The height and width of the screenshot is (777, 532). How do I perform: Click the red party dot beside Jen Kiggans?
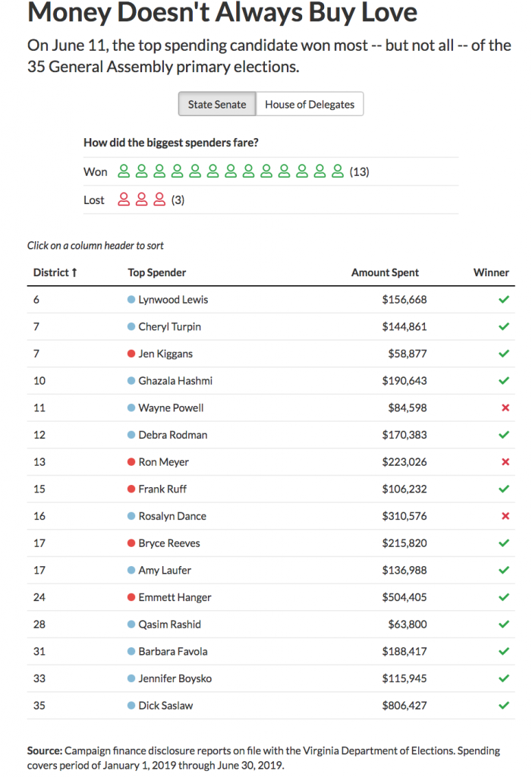tap(131, 354)
